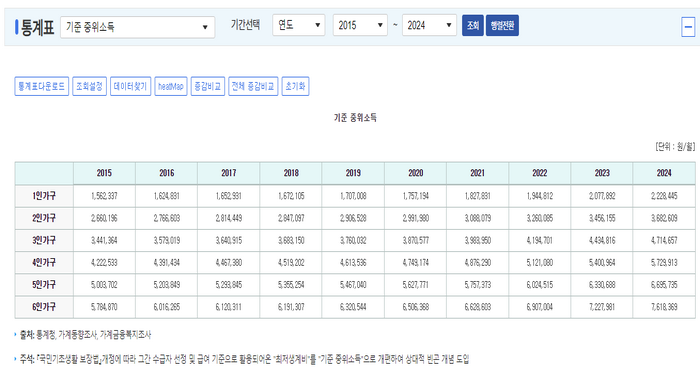
Task: Click the 증감비교 change comparison button
Action: [208, 86]
